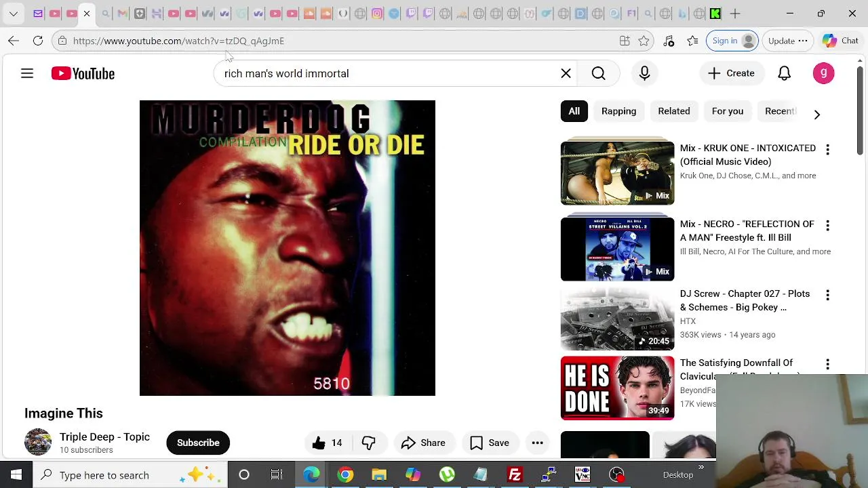
Task: Open the Desktop toolbar label on taskbar
Action: coord(678,475)
